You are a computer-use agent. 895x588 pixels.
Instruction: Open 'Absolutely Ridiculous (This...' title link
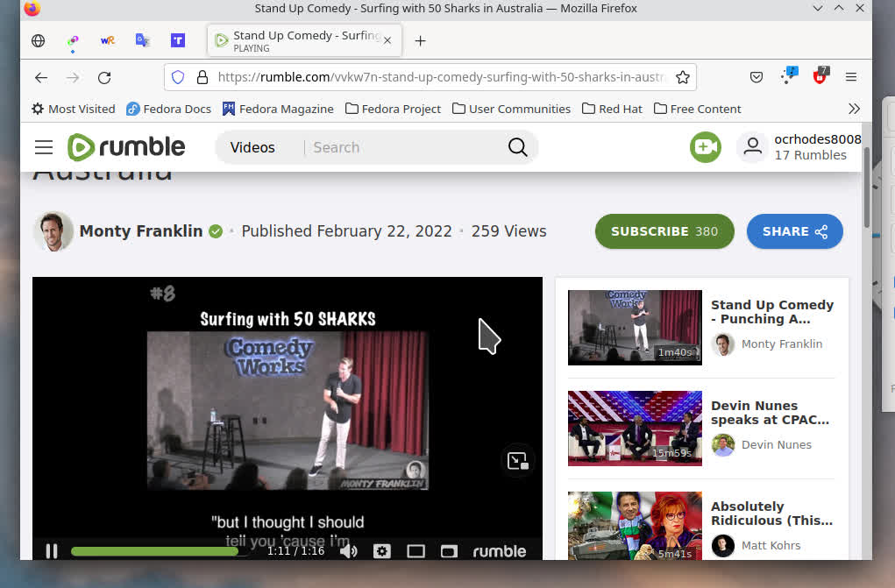tap(771, 514)
